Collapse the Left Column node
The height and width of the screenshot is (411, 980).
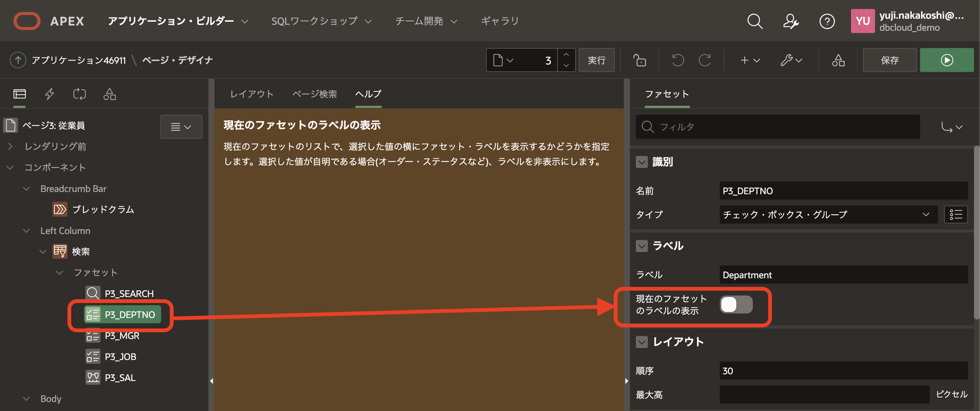click(26, 231)
